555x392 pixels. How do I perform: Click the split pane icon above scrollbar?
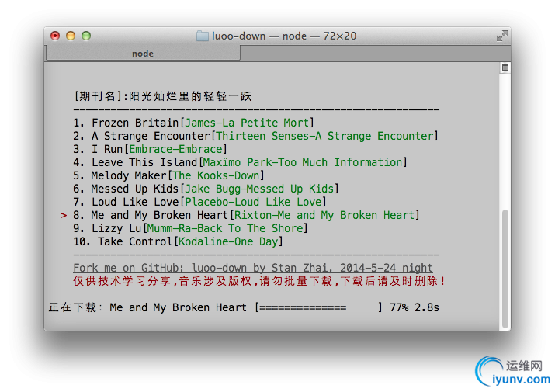click(x=505, y=68)
